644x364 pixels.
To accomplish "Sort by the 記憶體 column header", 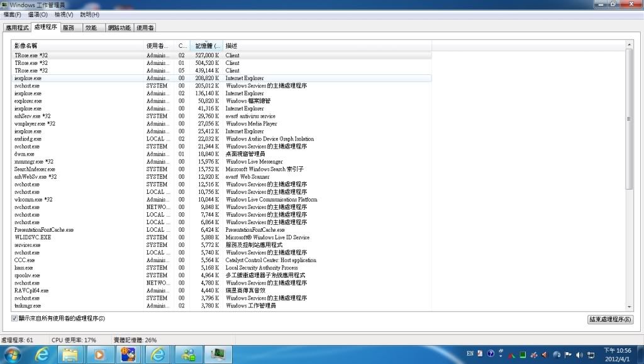I will [206, 45].
